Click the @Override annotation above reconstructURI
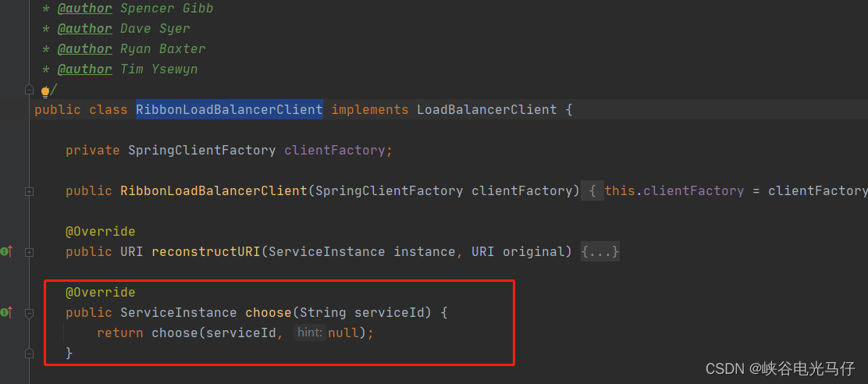Viewport: 868px width, 384px height. coord(100,231)
